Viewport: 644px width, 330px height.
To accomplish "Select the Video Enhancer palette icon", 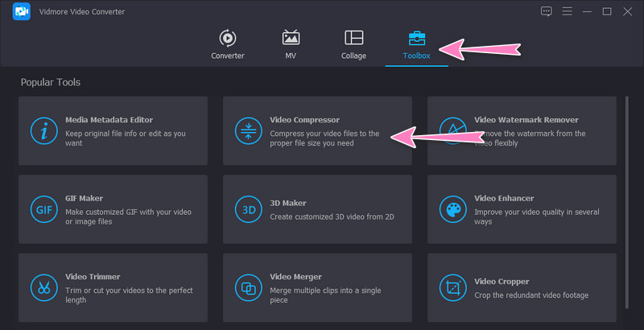I will (452, 209).
